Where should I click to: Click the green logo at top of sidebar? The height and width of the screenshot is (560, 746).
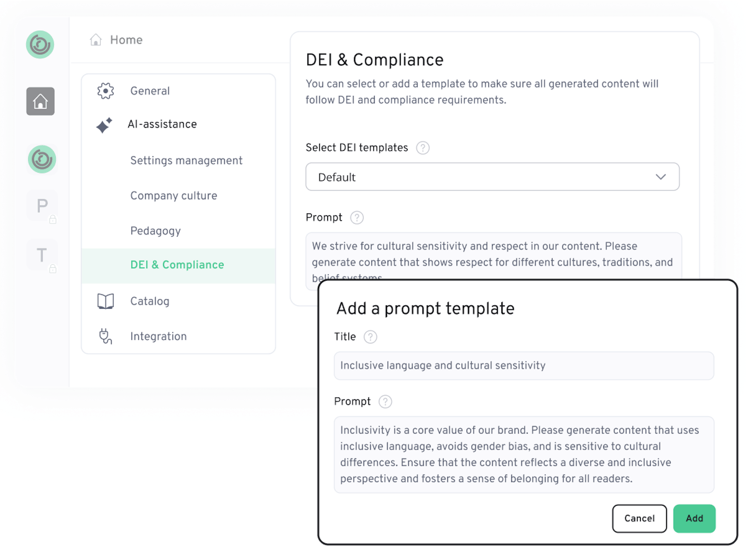click(40, 45)
